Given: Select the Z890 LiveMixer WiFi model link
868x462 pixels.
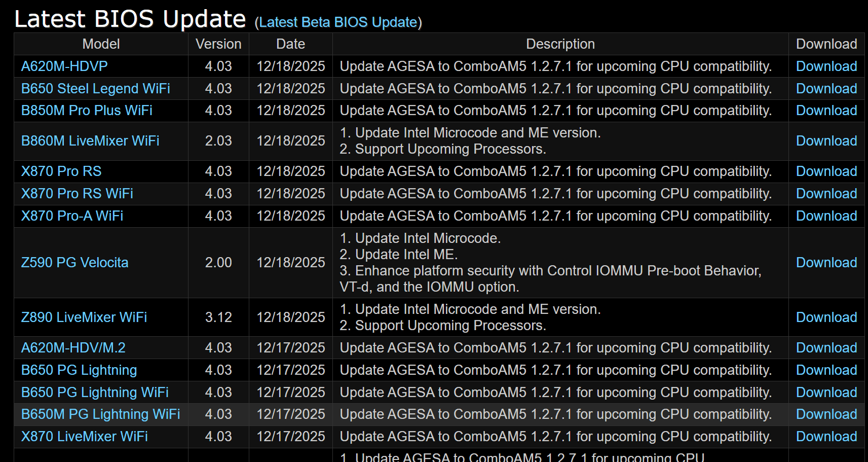Looking at the screenshot, I should pyautogui.click(x=84, y=317).
